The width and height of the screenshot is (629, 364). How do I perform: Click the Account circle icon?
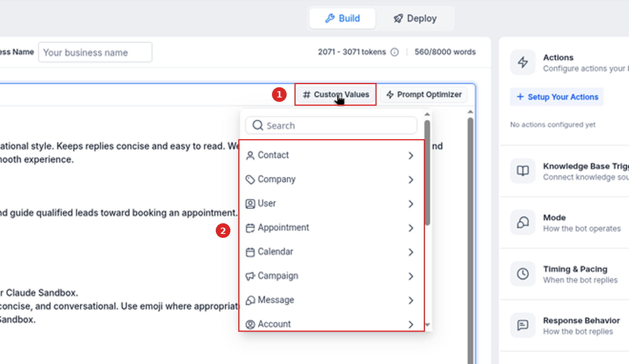(x=250, y=324)
